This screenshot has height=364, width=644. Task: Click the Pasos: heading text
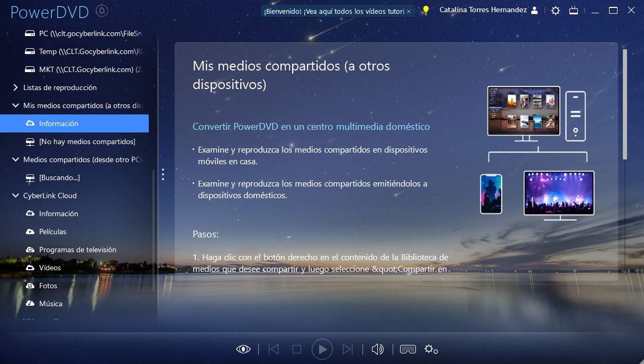tap(206, 234)
